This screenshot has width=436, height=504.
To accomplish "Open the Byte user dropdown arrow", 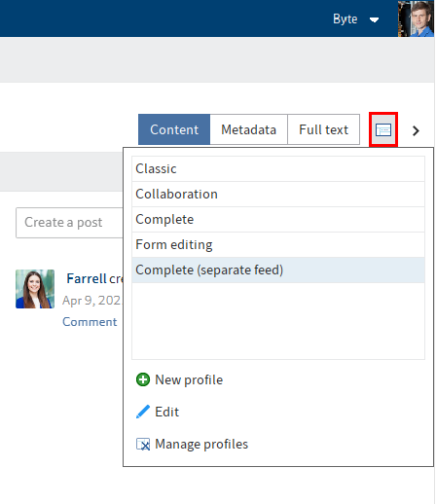I will [374, 20].
